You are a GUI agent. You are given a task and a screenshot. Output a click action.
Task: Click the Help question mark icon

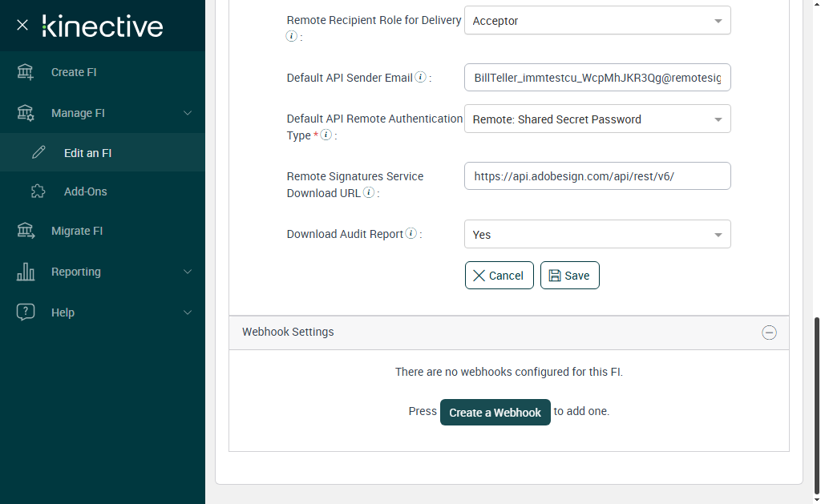click(26, 312)
